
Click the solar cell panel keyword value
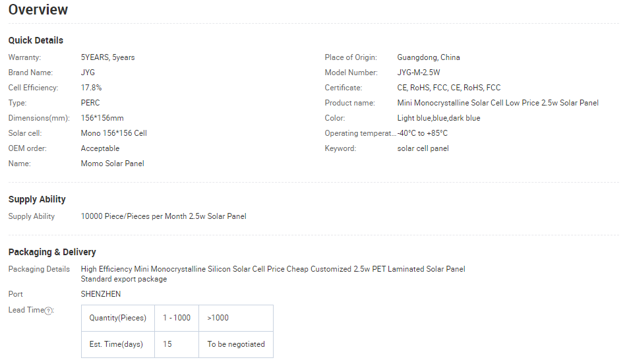(423, 148)
